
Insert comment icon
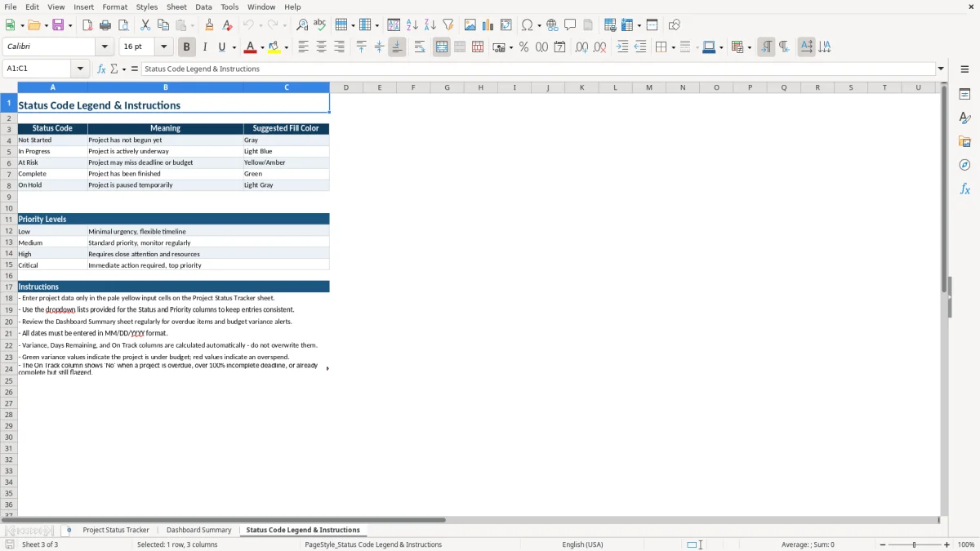570,25
